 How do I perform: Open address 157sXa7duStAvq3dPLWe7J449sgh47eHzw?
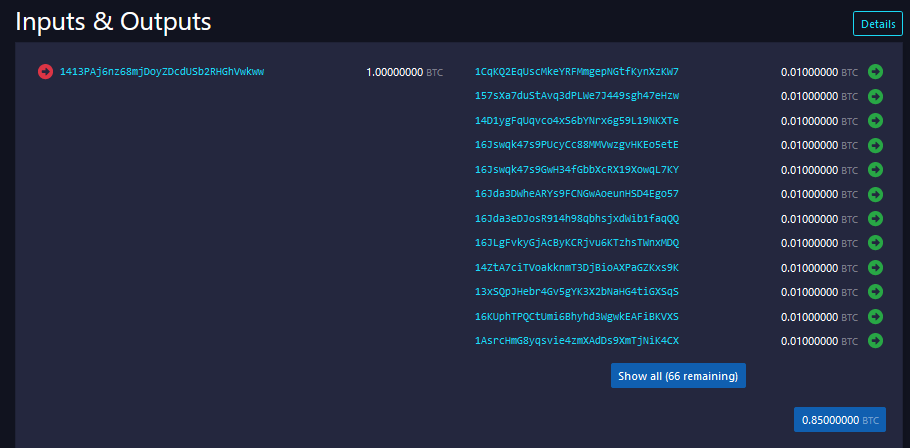point(577,96)
